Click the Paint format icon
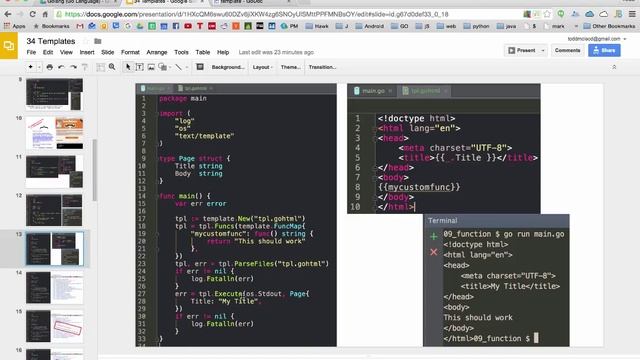Screen dimensions: 640x360 [x=85, y=67]
